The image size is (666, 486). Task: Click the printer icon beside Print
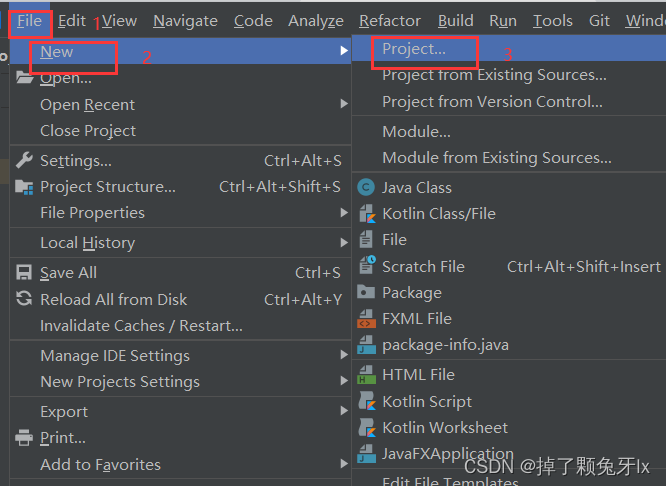(24, 438)
